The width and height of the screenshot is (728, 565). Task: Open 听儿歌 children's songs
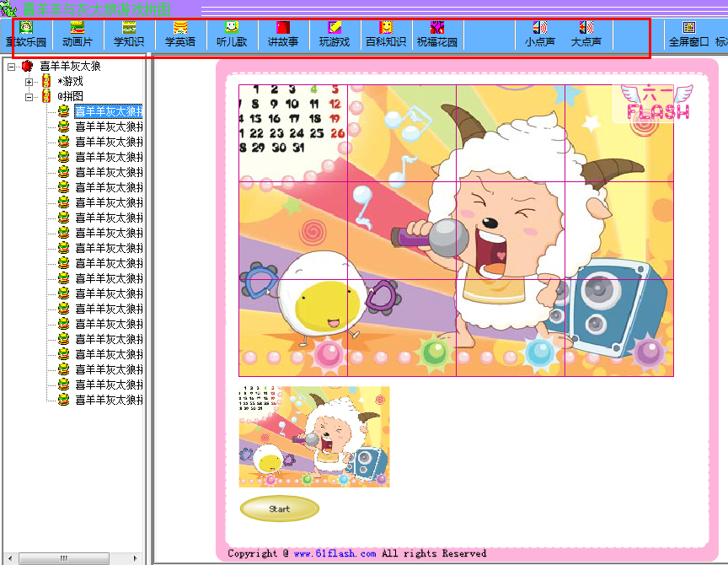(x=232, y=35)
